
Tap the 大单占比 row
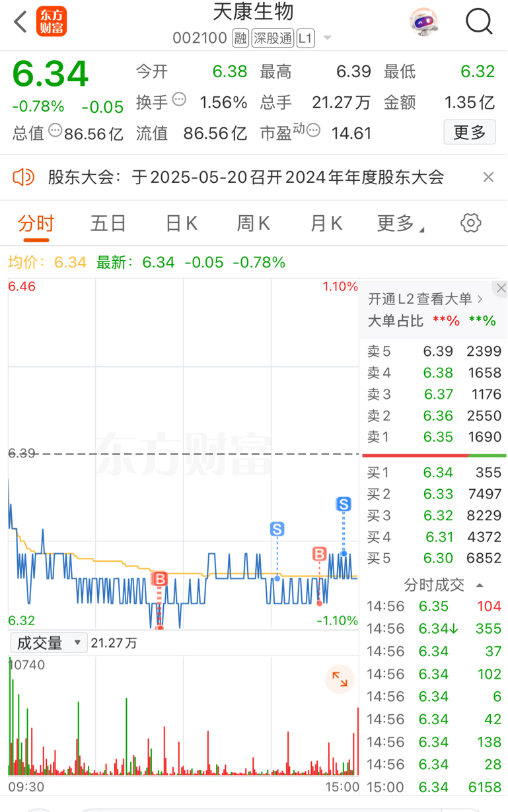pyautogui.click(x=432, y=321)
